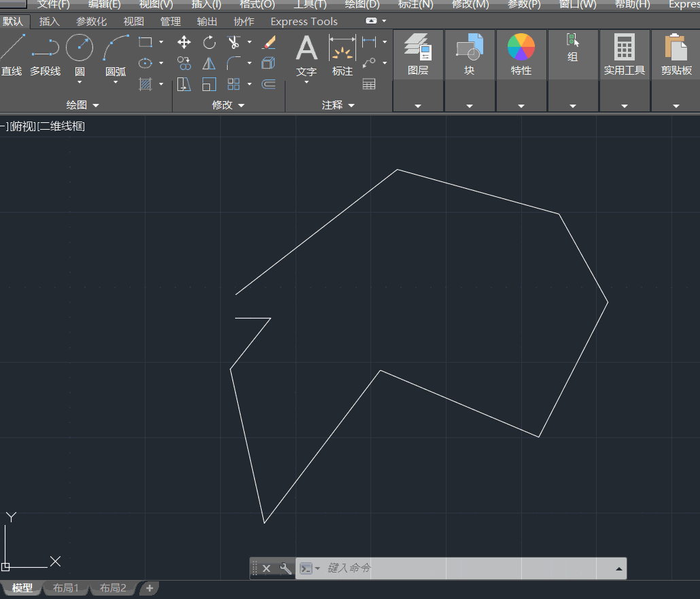700x599 pixels.
Task: Open the Array tool dropdown arrow
Action: [x=249, y=84]
